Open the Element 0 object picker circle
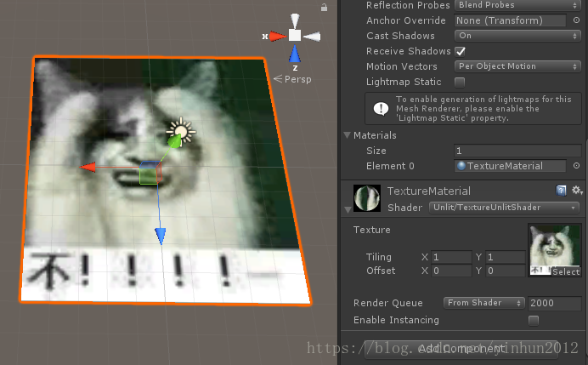Viewport: 588px width, 365px height. (576, 166)
